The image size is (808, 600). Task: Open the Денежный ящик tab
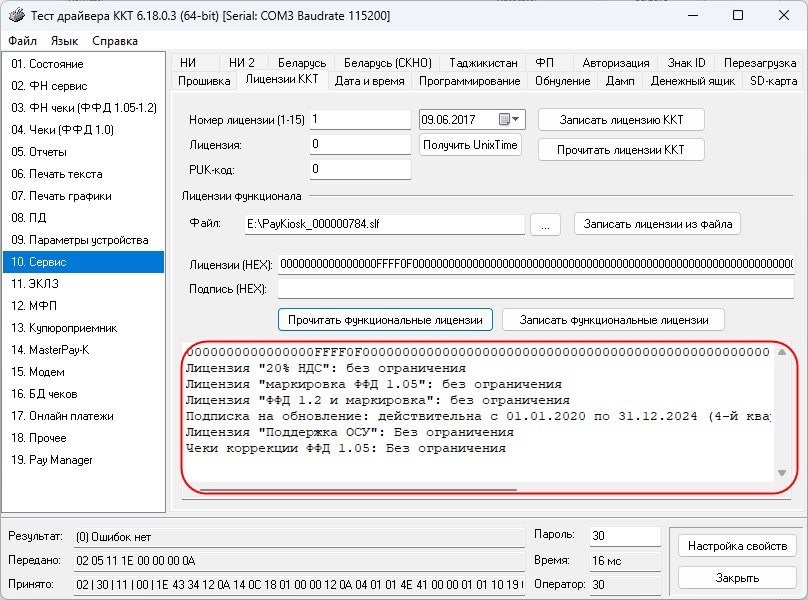pyautogui.click(x=692, y=81)
